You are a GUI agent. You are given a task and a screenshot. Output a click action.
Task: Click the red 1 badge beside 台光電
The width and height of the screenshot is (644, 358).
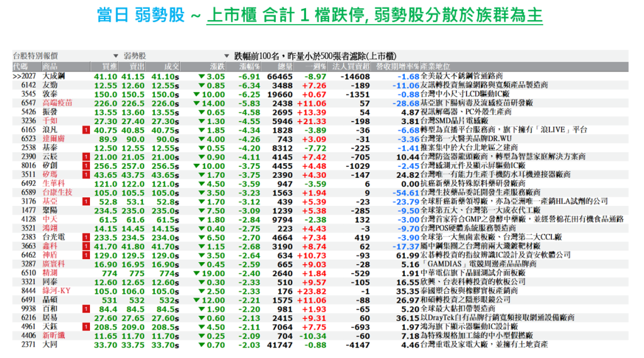(85, 237)
